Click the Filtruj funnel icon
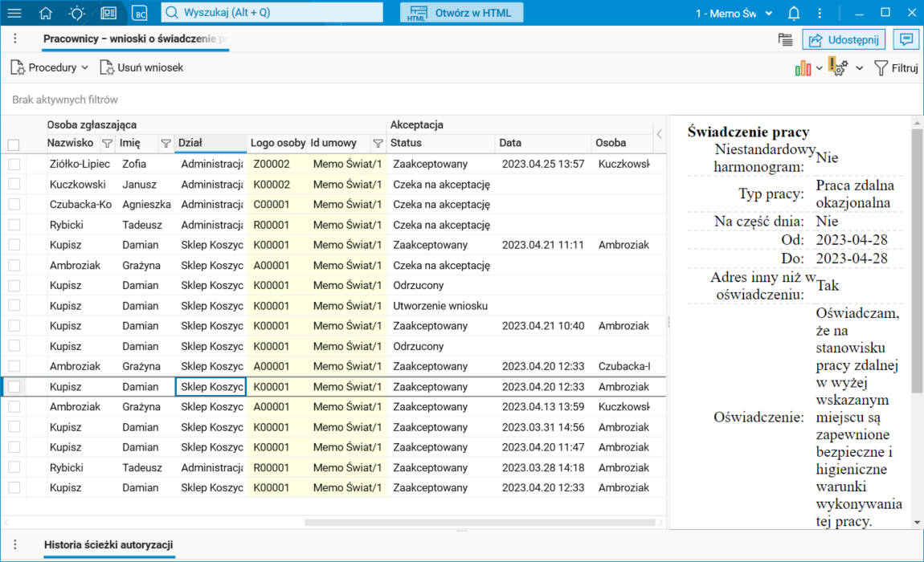924x562 pixels. pyautogui.click(x=881, y=68)
